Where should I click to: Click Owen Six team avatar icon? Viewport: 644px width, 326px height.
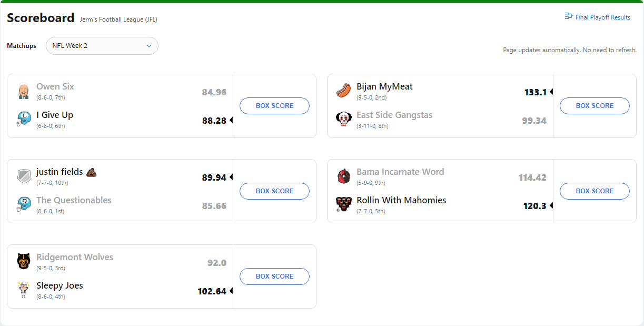click(24, 91)
